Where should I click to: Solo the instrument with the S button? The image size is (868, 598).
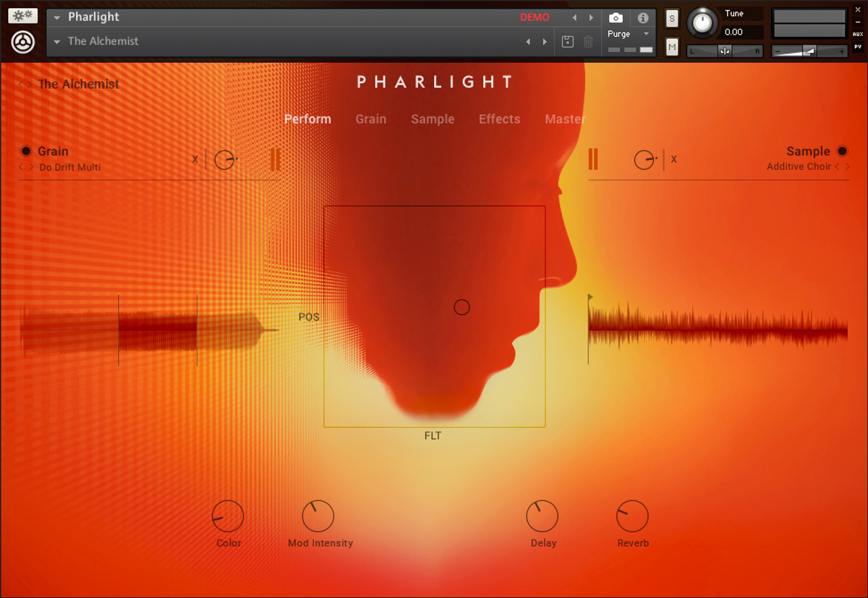[x=672, y=19]
